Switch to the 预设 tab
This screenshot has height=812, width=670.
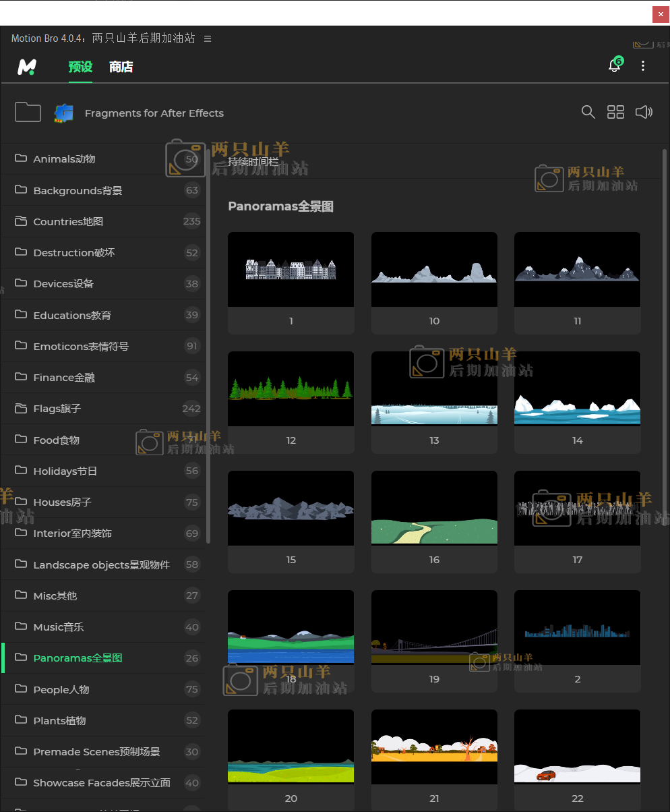click(x=80, y=67)
